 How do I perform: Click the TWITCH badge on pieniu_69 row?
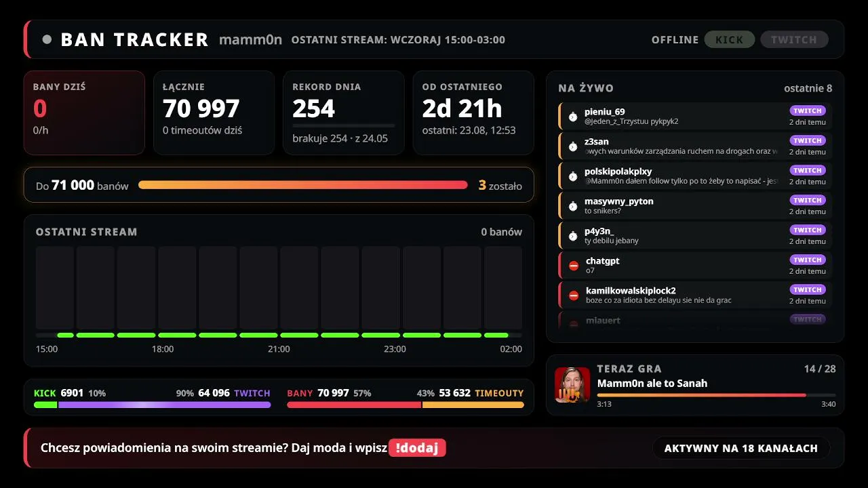[807, 110]
